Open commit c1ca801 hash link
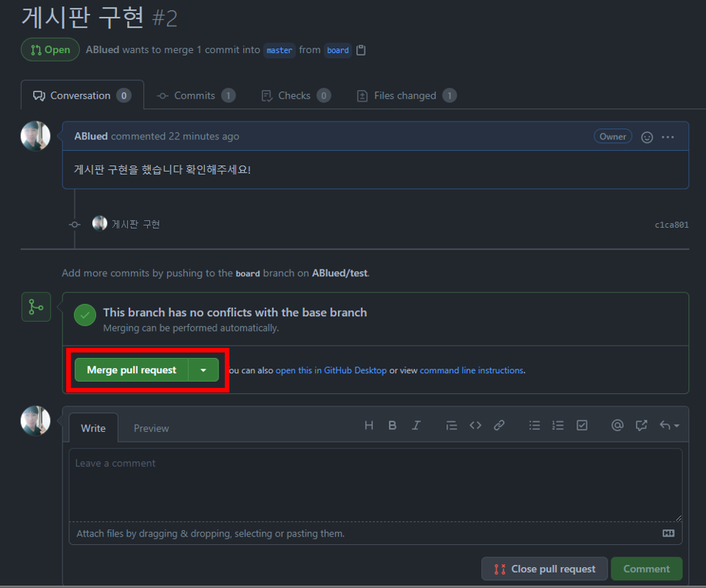 [x=671, y=225]
